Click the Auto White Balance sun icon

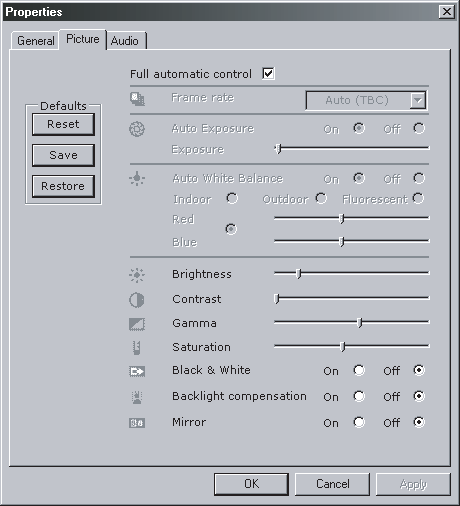(x=137, y=179)
